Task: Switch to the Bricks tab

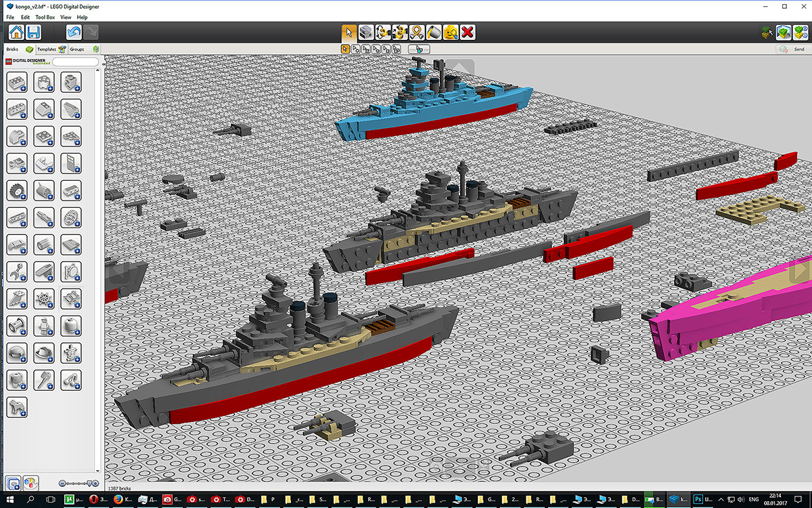Action: (x=20, y=49)
